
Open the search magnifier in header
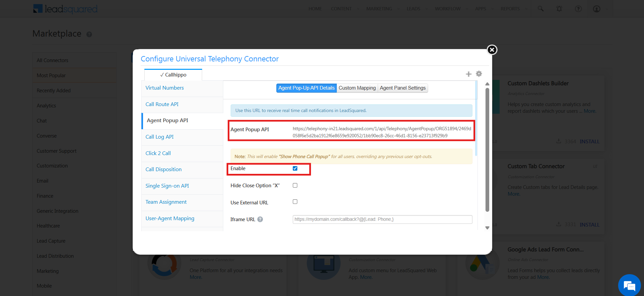point(540,9)
